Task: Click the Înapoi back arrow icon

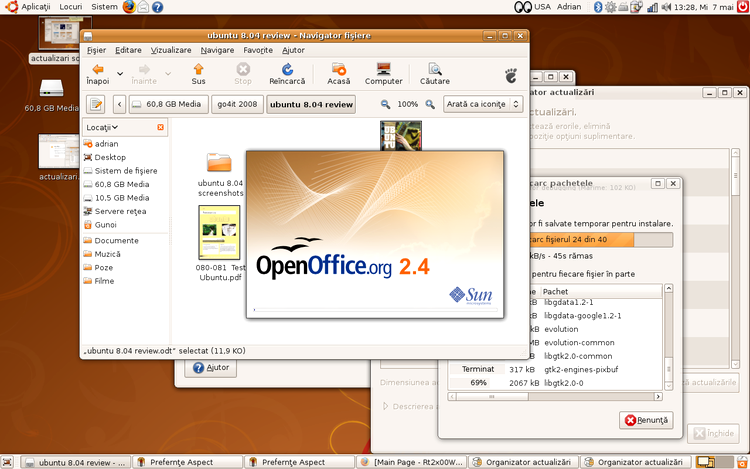Action: pyautogui.click(x=97, y=69)
